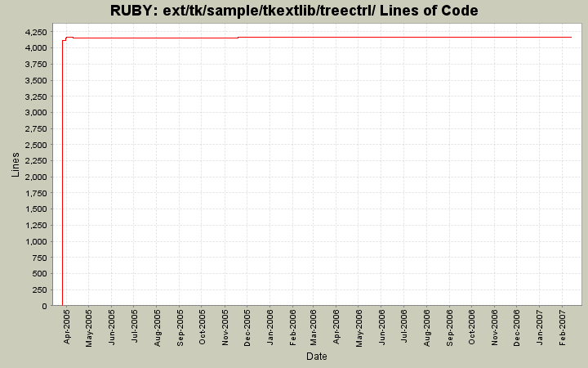Click the Feb-2007 date label
The image size is (588, 368).
[562, 327]
